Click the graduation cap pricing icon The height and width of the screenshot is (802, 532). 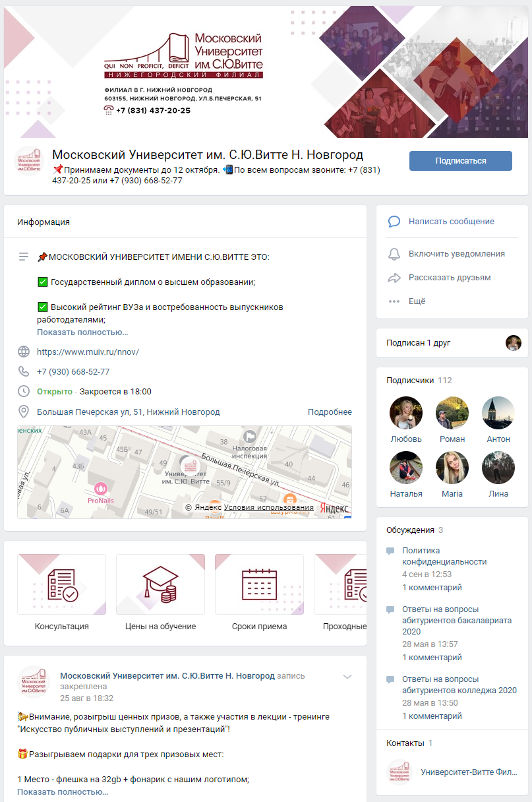[160, 584]
